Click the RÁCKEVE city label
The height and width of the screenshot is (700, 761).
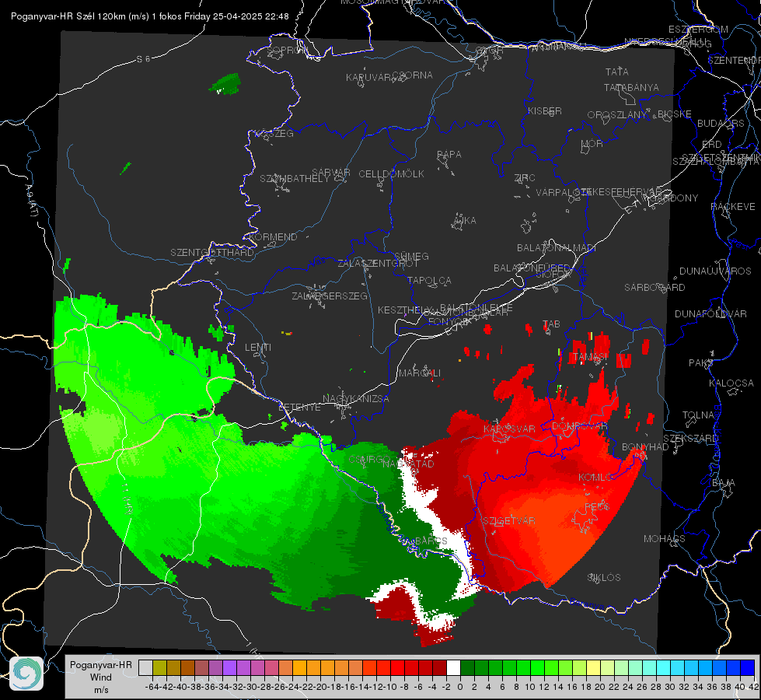coord(733,207)
